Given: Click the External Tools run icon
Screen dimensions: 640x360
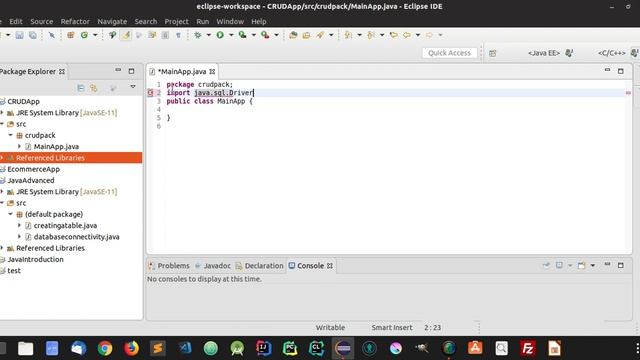Looking at the screenshot, I should click(265, 35).
